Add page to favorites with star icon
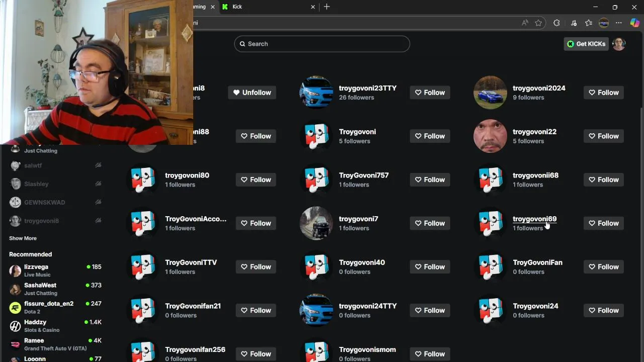The height and width of the screenshot is (362, 644). tap(538, 23)
